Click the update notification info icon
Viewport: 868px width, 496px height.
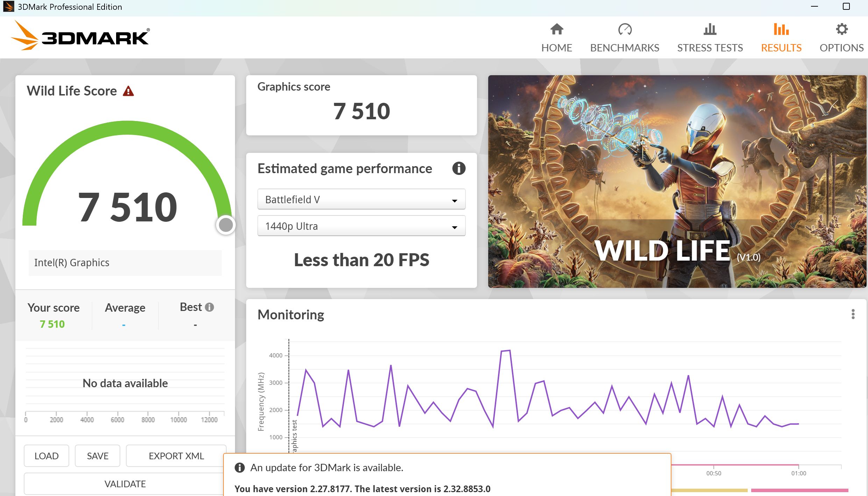tap(240, 468)
